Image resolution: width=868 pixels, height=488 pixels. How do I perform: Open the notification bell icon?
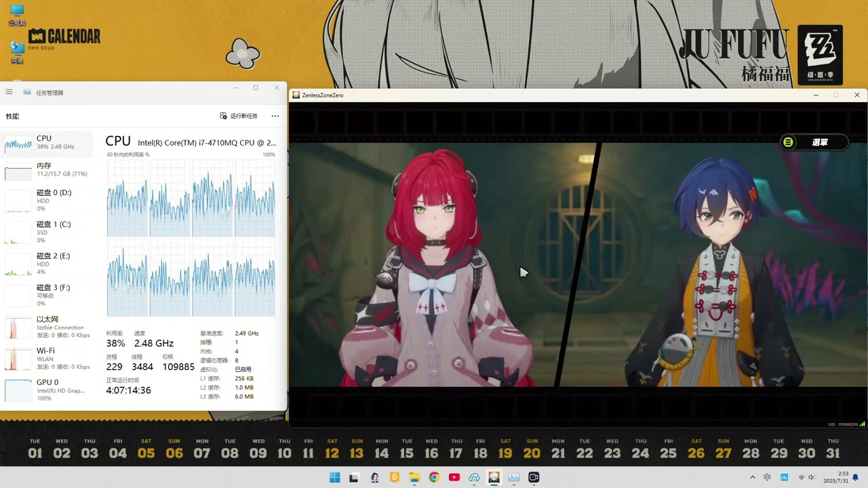click(855, 477)
